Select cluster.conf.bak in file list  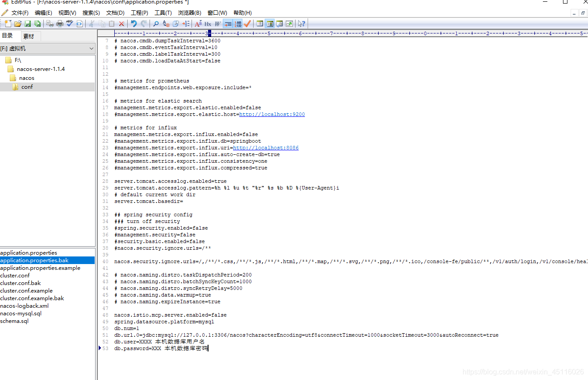point(21,283)
